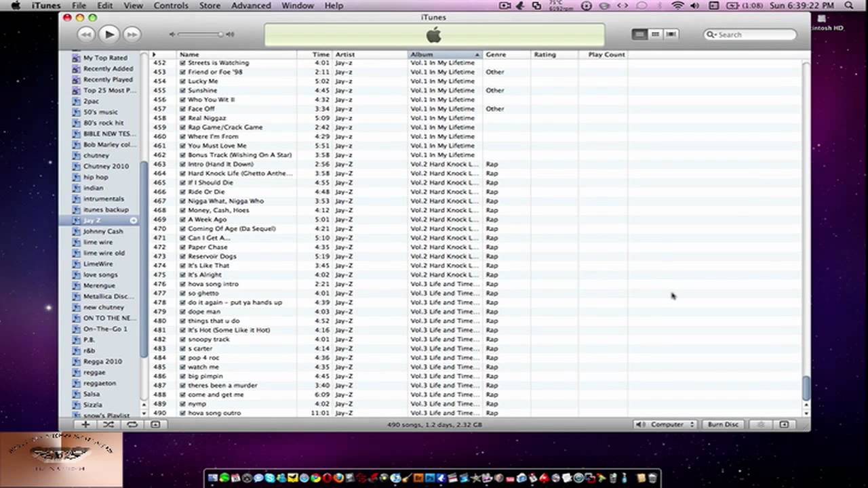The height and width of the screenshot is (488, 868).
Task: Show or hide the artwork viewer button
Action: [x=155, y=424]
